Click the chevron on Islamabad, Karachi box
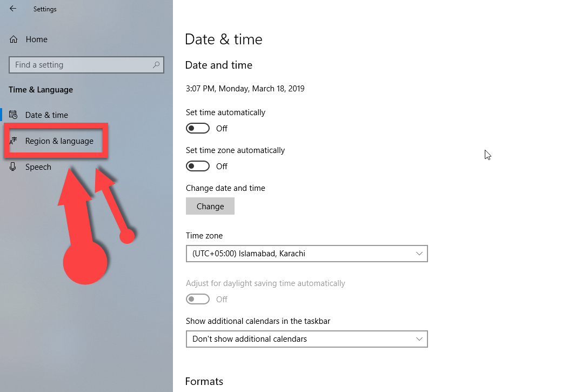 (x=419, y=254)
